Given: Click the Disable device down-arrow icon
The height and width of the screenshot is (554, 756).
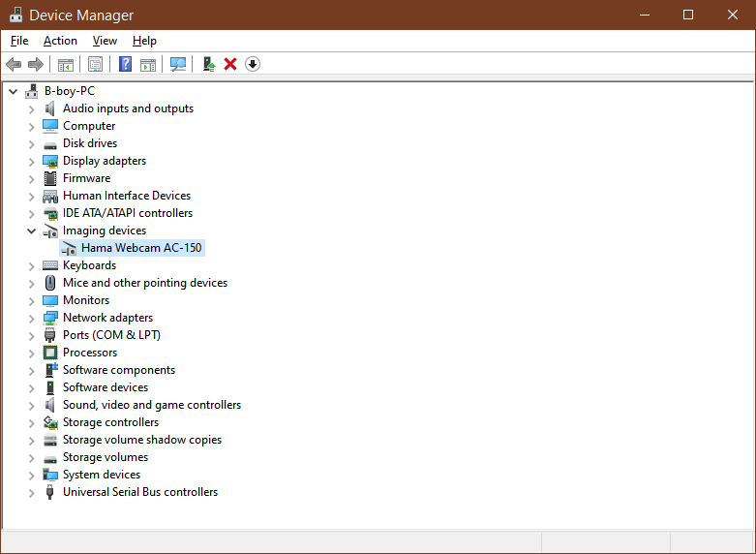Looking at the screenshot, I should [x=253, y=64].
